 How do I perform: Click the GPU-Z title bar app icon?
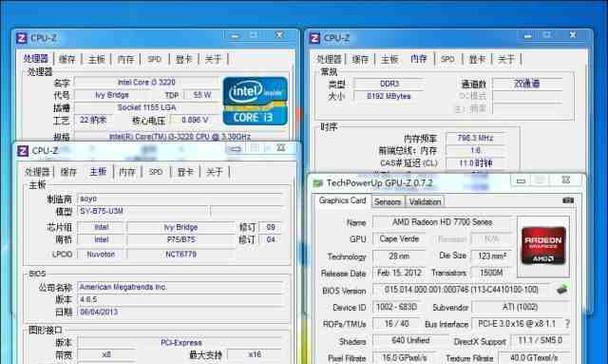318,183
